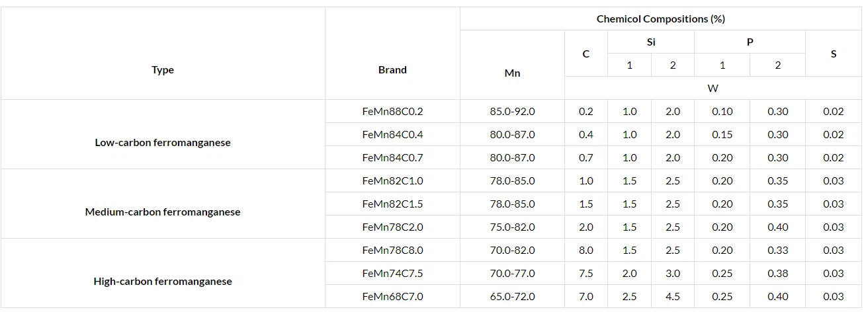
Task: Click the S column header
Action: click(833, 54)
